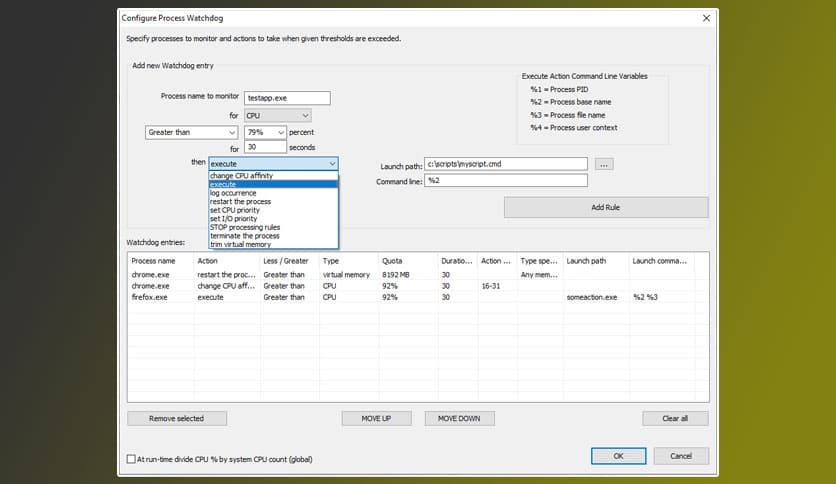Screen dimensions: 836x484
Task: Sort by the Action column header
Action: pos(227,261)
